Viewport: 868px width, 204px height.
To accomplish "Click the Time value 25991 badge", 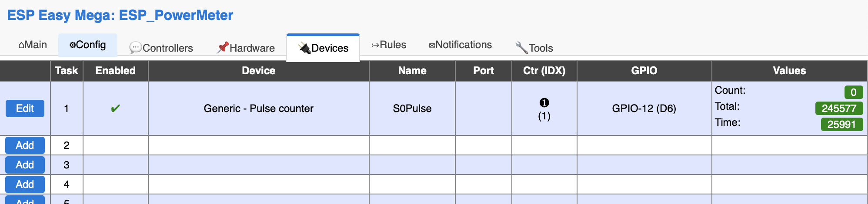I will point(841,125).
